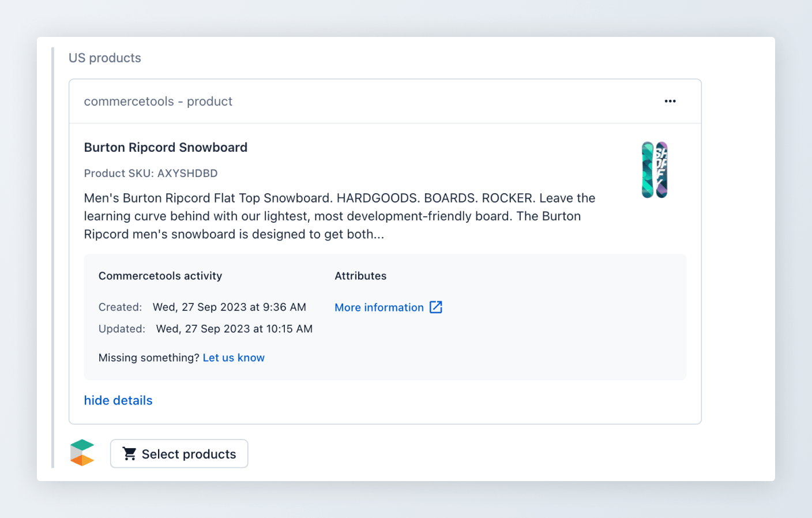Click the commercetools cube logo
Image resolution: width=812 pixels, height=518 pixels.
click(82, 453)
